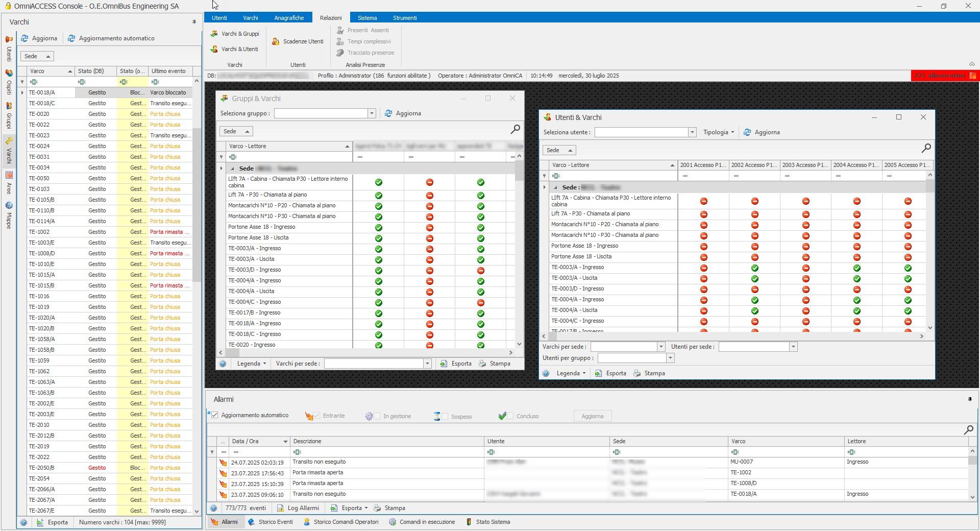Viewport: 980px width, 531px height.
Task: Open Varchi per sede dropdown in Gruppi & Varchi
Action: (427, 364)
